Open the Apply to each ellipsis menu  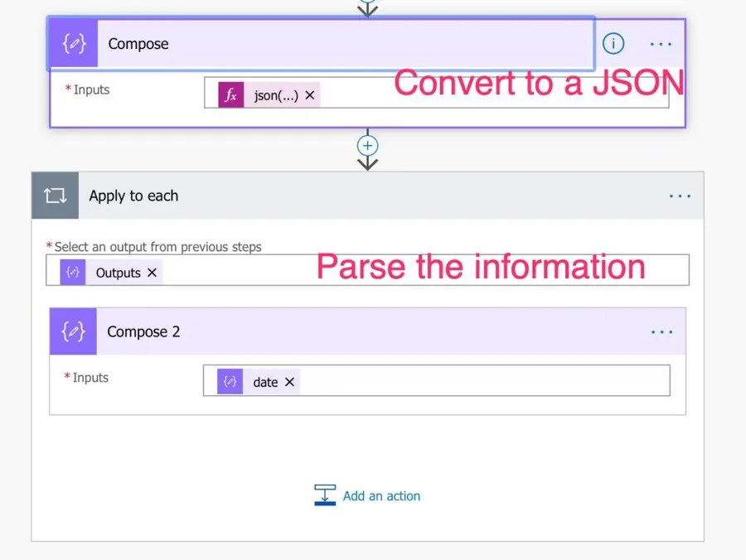click(x=680, y=196)
